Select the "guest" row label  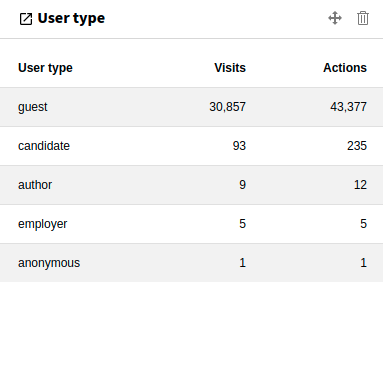pos(33,107)
